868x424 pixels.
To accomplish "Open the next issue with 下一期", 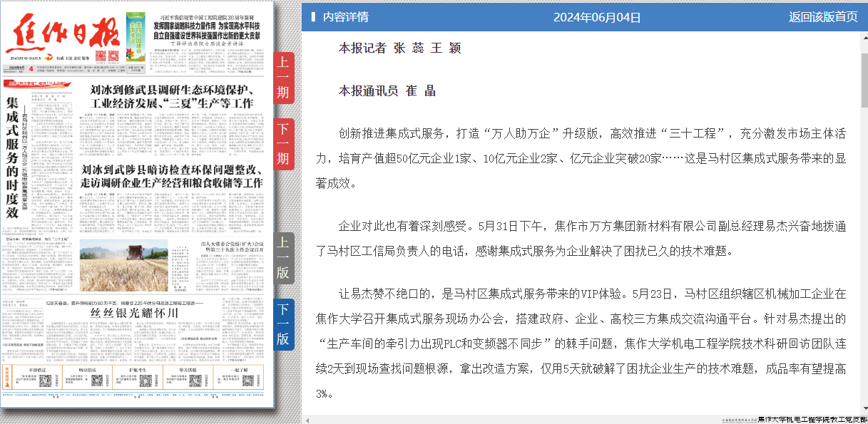I will coord(282,143).
